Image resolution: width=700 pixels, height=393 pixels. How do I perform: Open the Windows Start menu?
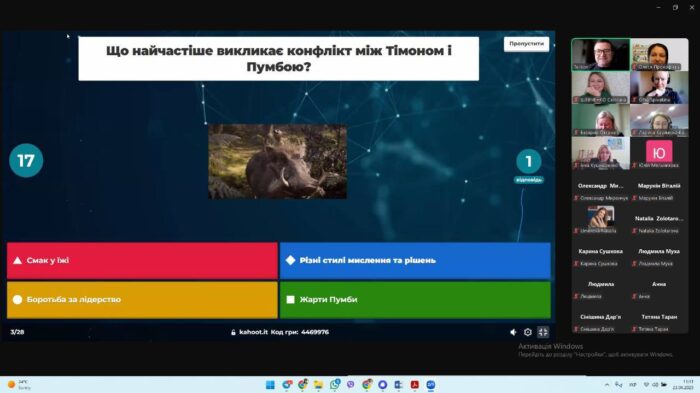270,385
